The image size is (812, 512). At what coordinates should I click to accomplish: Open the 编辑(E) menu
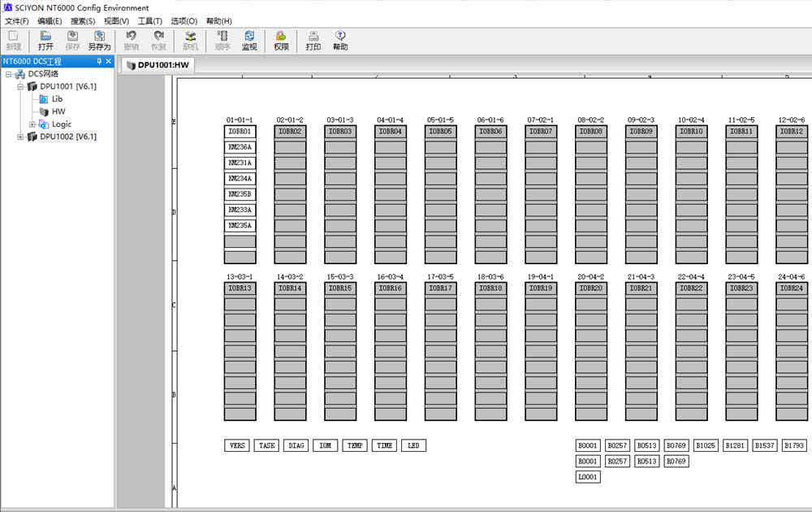click(50, 21)
